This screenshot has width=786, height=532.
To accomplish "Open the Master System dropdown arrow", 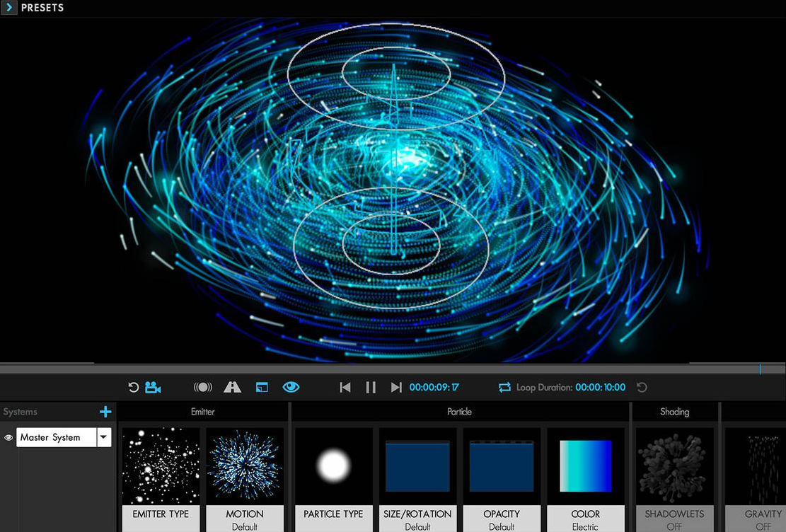I will coord(104,437).
